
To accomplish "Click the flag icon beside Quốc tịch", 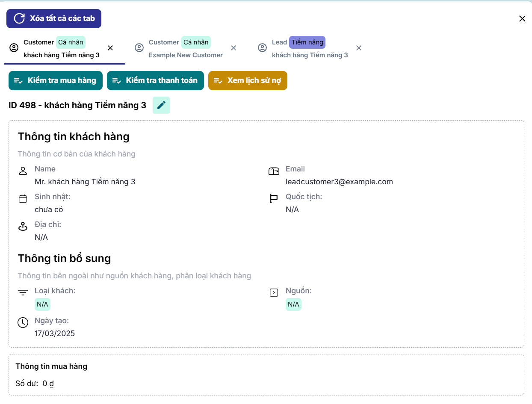I will [274, 199].
